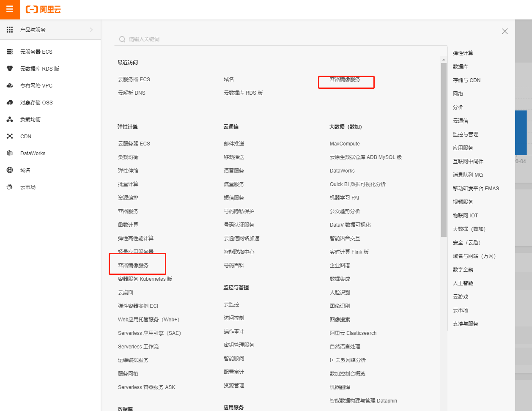532x411 pixels.
Task: Open 负载均衡 in sidebar
Action: (x=30, y=119)
